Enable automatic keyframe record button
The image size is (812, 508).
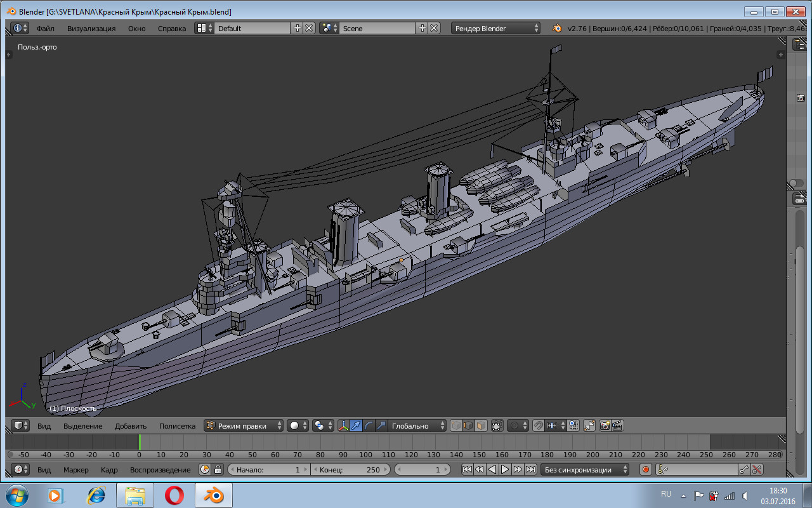[x=646, y=469]
